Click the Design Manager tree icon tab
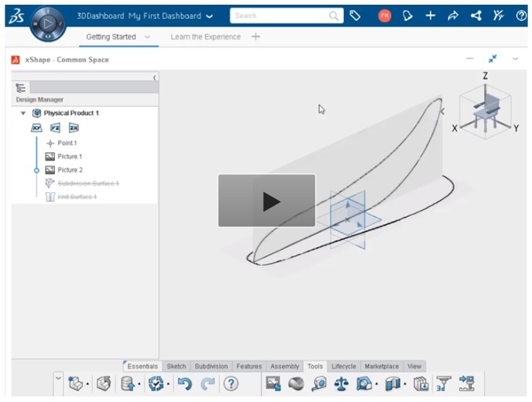This screenshot has width=532, height=402. tap(20, 88)
